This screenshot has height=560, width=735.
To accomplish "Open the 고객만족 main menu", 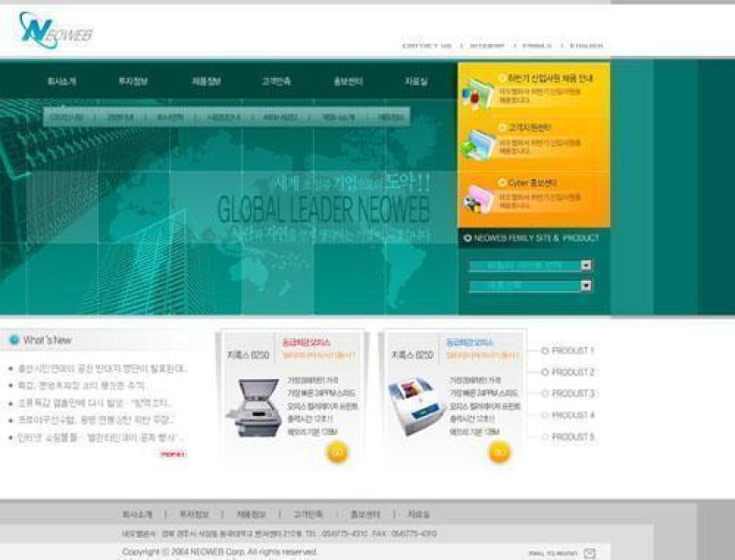I will click(x=276, y=82).
